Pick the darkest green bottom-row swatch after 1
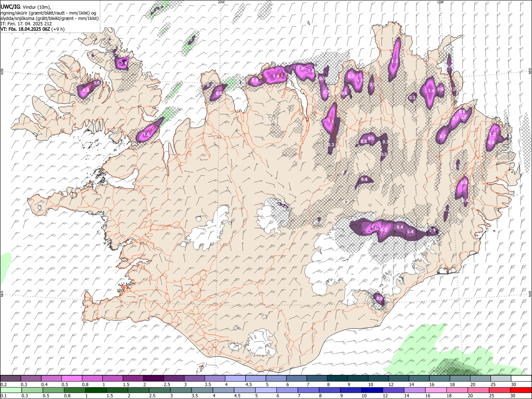 (x=96, y=390)
